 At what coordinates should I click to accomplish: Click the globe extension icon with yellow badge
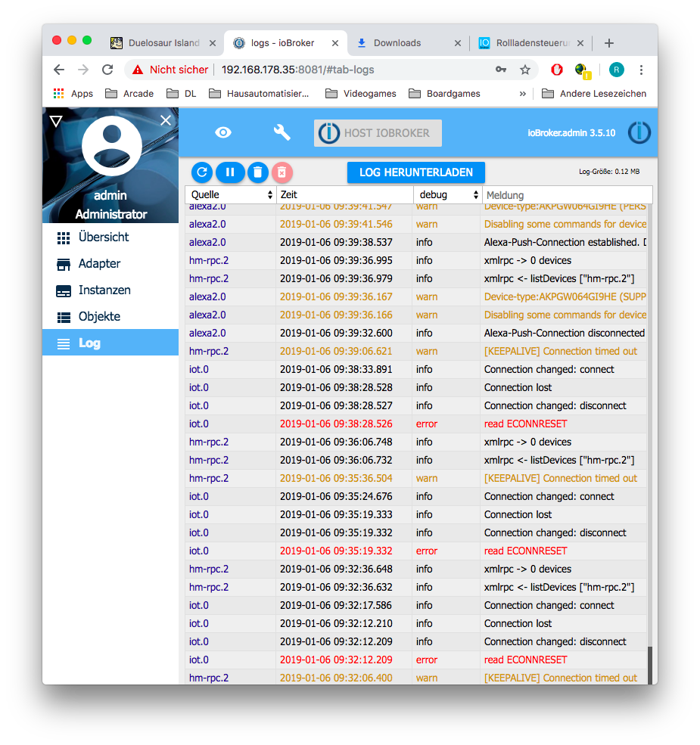click(582, 71)
